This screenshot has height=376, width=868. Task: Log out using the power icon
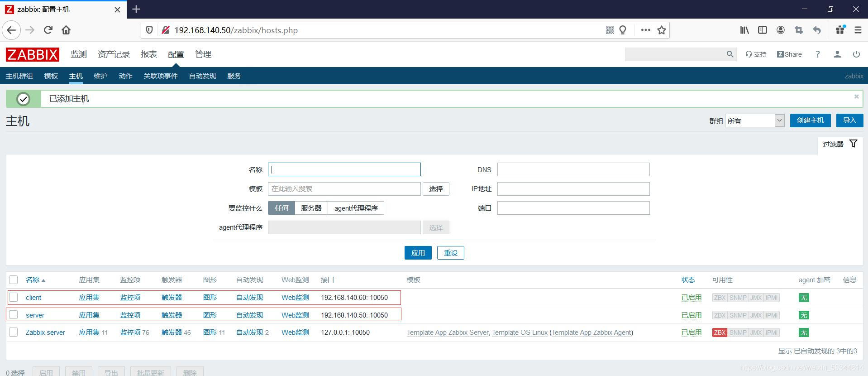click(x=856, y=54)
